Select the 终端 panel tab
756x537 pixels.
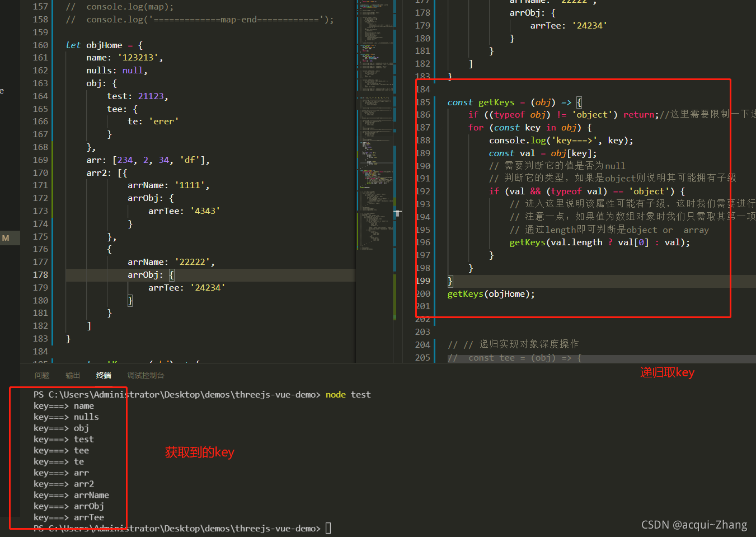(104, 375)
